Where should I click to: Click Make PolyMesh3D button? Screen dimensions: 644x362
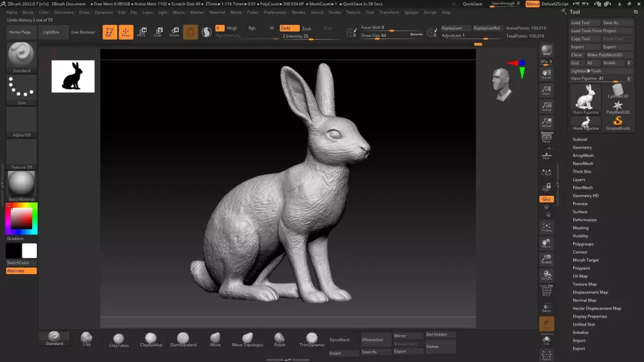tap(604, 55)
